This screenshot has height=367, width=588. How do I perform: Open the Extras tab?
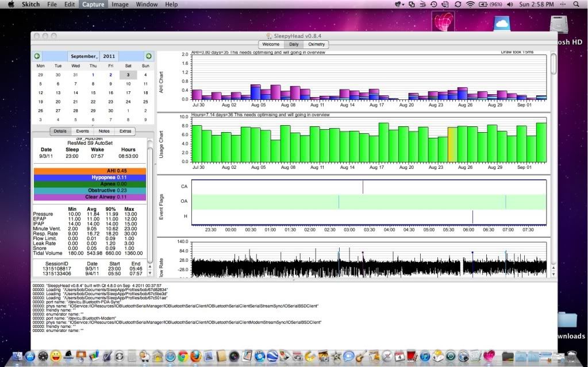(x=125, y=131)
